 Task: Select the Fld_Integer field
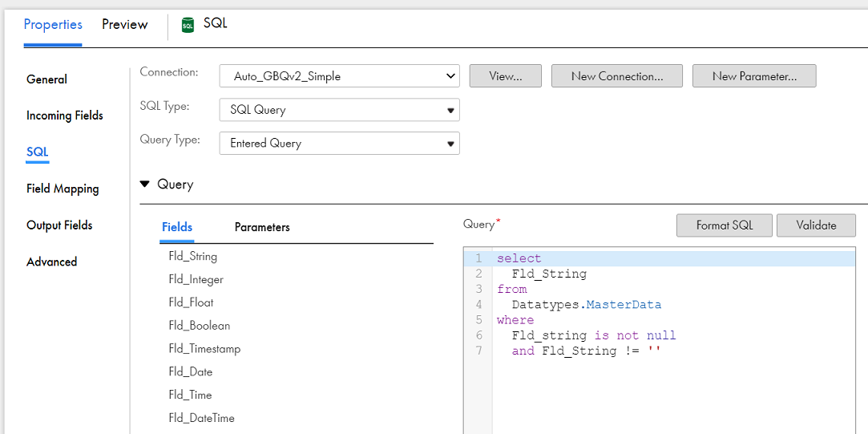(196, 279)
